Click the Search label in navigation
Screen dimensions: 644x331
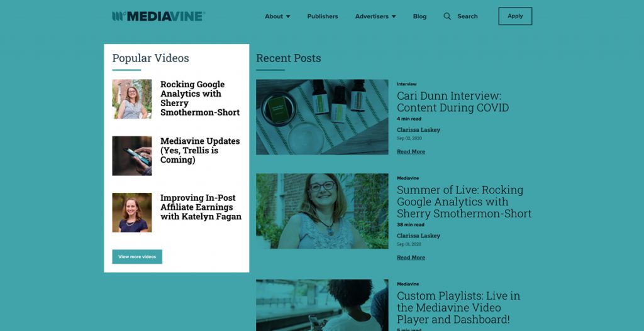[467, 16]
